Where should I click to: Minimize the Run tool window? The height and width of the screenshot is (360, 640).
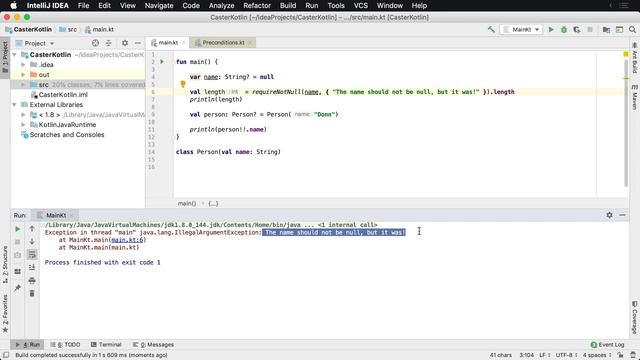pyautogui.click(x=622, y=215)
